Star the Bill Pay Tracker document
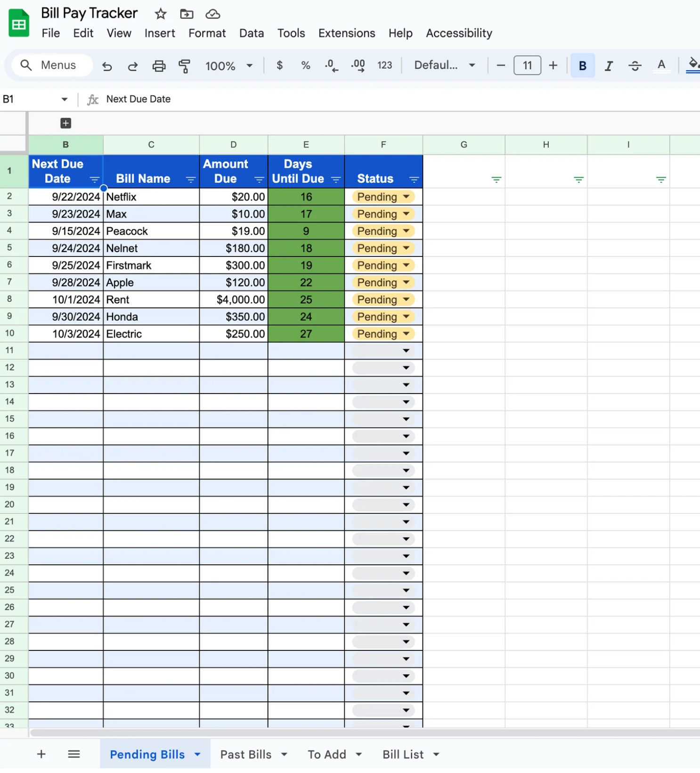The height and width of the screenshot is (773, 700). (161, 14)
